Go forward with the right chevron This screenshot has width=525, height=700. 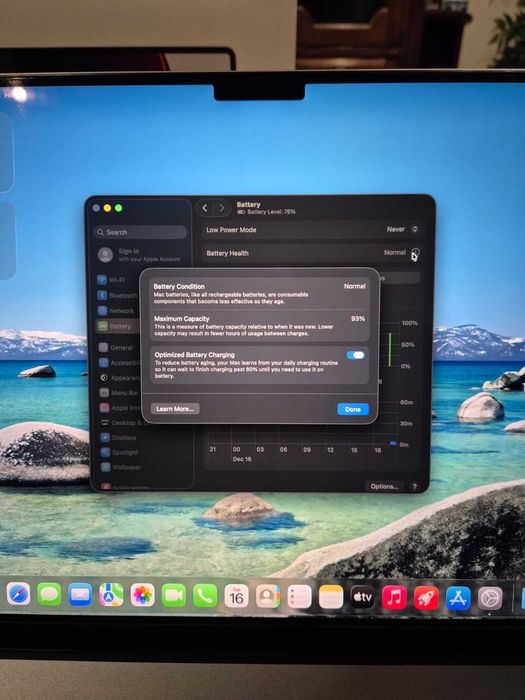click(221, 208)
